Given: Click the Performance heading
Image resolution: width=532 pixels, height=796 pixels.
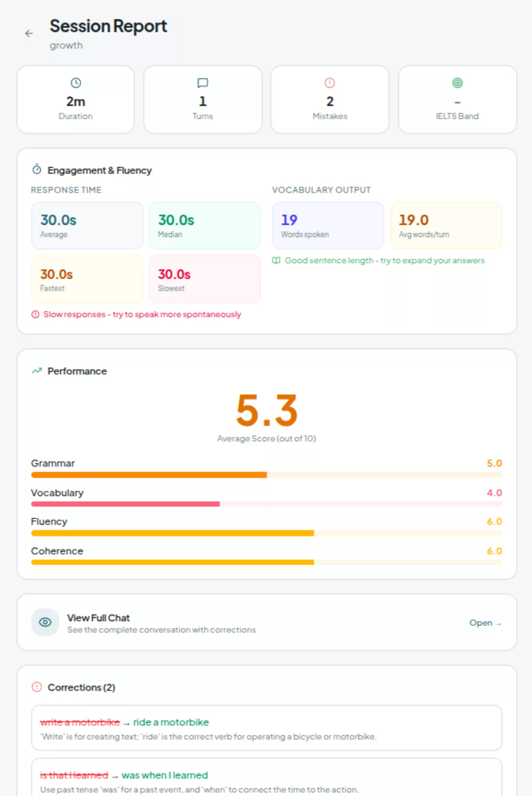Looking at the screenshot, I should pos(77,371).
